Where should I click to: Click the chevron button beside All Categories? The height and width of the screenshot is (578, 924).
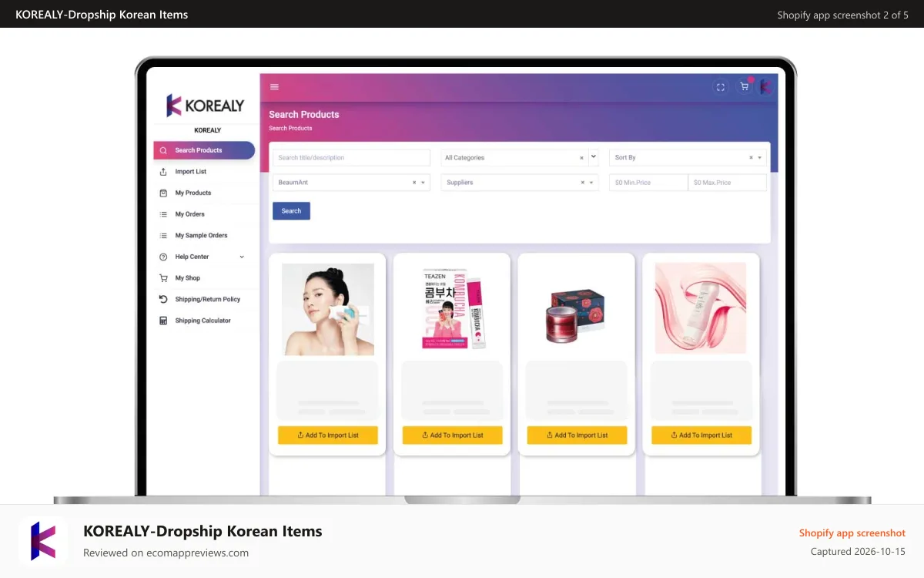(594, 156)
